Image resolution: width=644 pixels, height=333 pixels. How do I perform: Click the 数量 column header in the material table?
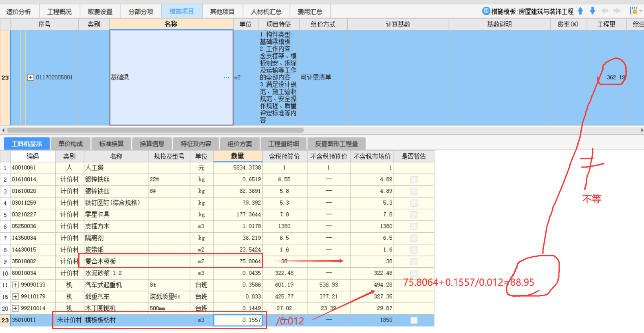(238, 156)
